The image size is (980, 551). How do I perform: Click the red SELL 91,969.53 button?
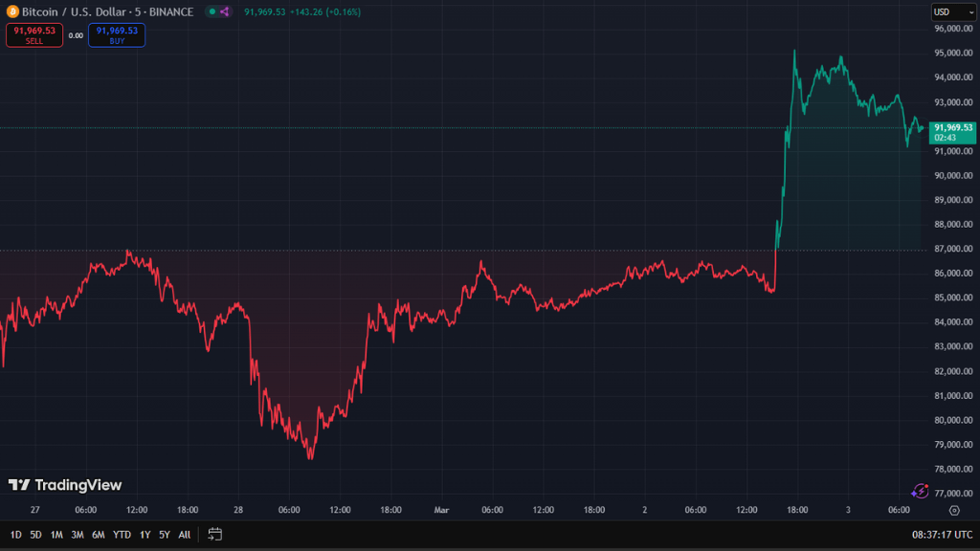(34, 35)
